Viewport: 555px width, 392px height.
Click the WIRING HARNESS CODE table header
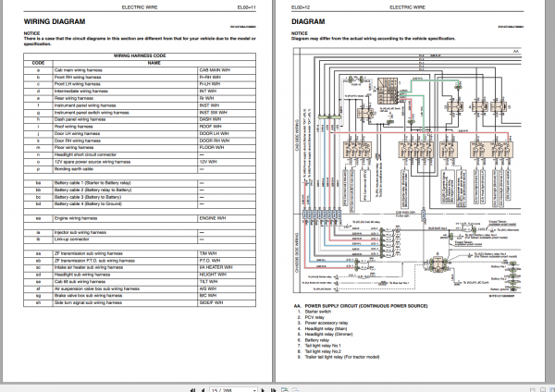[140, 55]
